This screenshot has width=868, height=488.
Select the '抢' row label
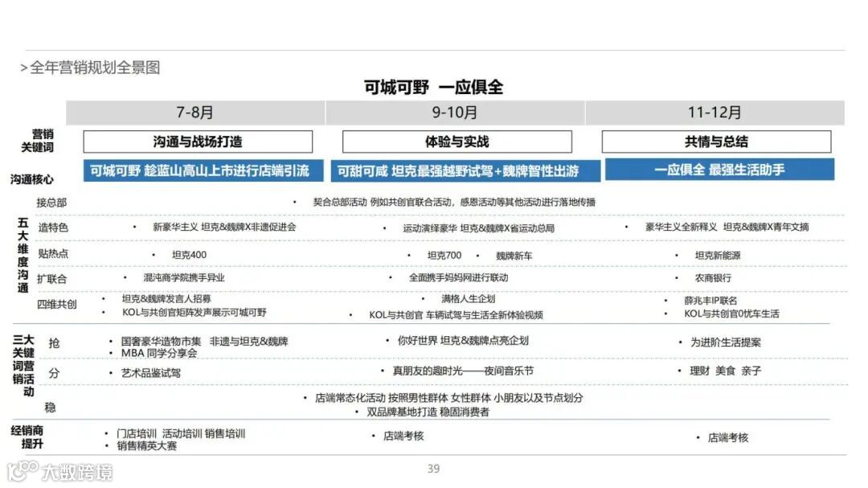(x=54, y=343)
